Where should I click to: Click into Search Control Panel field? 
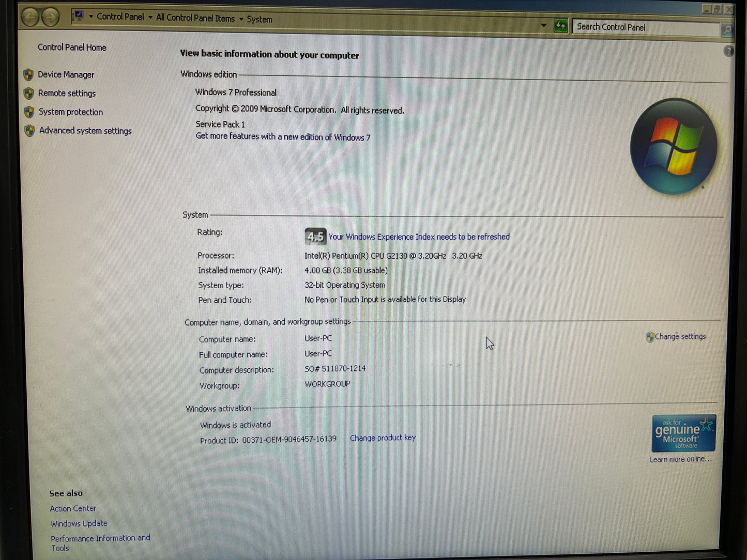(646, 27)
